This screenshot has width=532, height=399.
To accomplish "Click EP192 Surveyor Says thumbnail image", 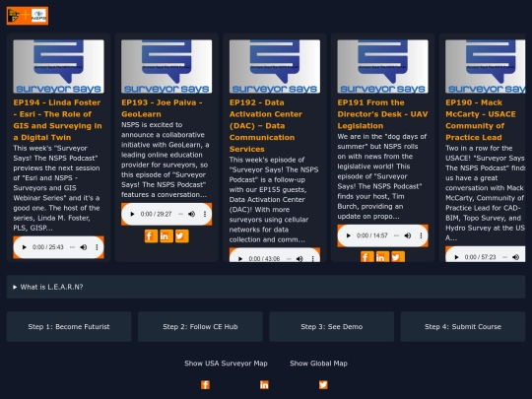I will click(x=275, y=67).
